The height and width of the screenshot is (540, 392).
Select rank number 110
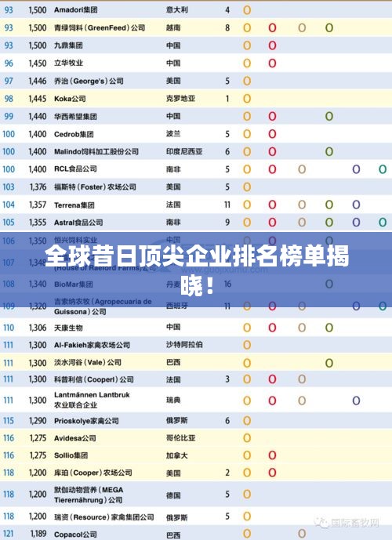[x=9, y=328]
